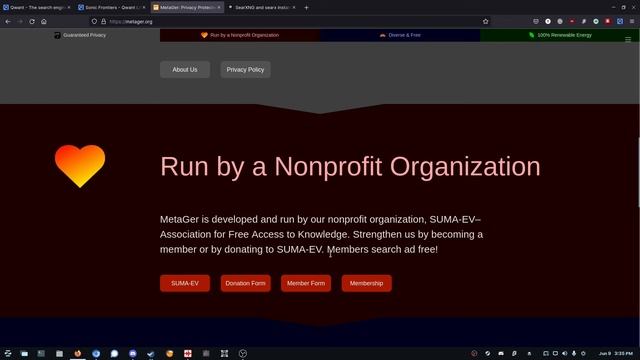This screenshot has width=640, height=360.
Task: Click the orange heart graphic
Action: click(80, 166)
